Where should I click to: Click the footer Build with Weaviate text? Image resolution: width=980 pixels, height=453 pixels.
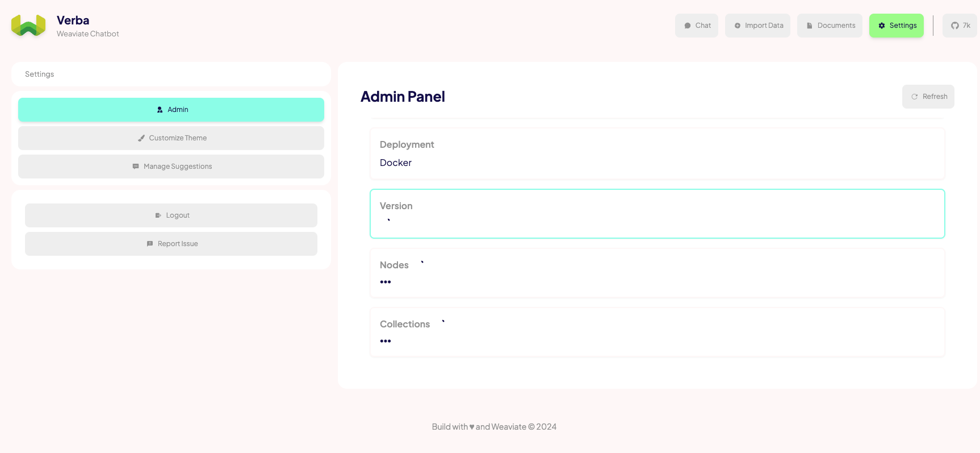[x=494, y=427]
